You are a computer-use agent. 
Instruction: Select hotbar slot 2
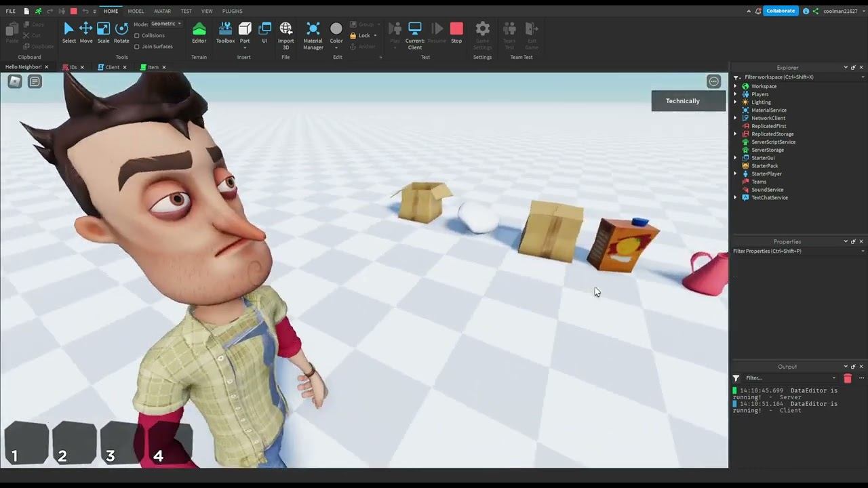[75, 444]
